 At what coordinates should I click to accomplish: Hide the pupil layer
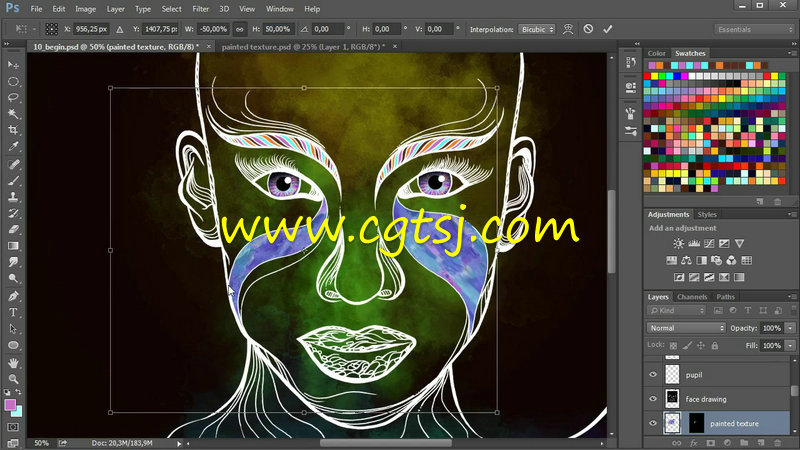pyautogui.click(x=653, y=374)
